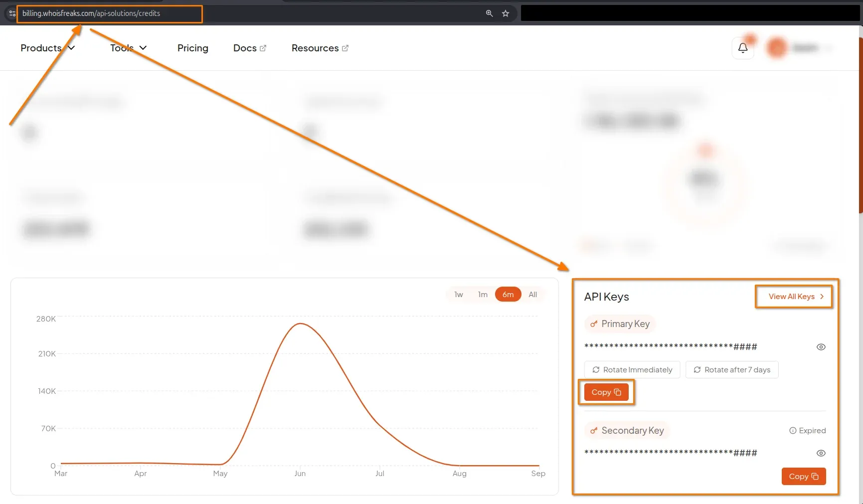This screenshot has height=504, width=863.
Task: Reveal the Primary Key with eye icon
Action: coord(821,347)
